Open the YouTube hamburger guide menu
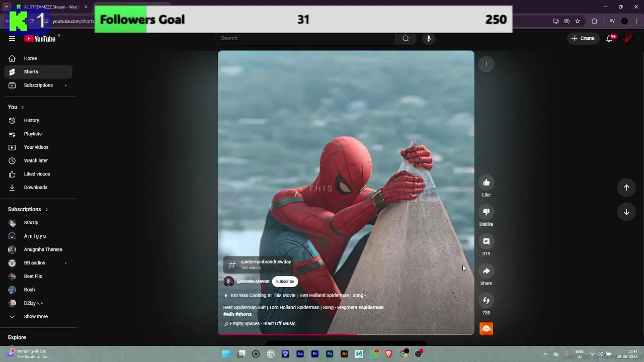The image size is (644, 362). click(12, 39)
